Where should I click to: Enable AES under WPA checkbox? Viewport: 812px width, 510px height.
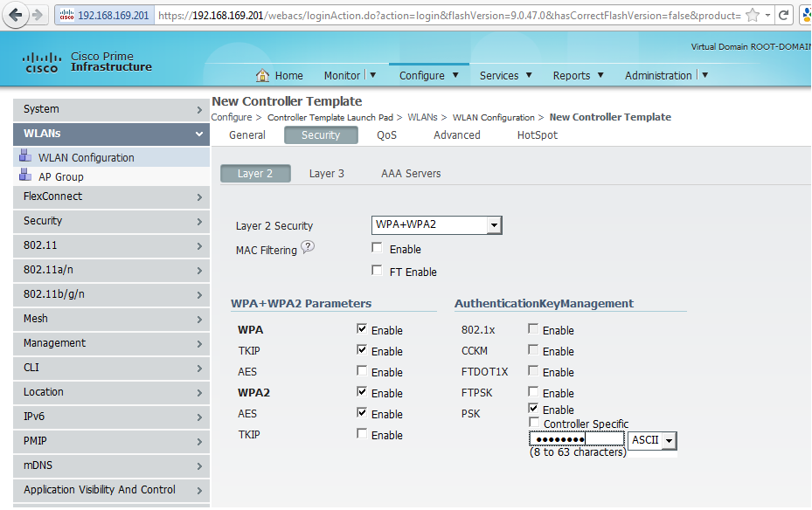pyautogui.click(x=362, y=371)
